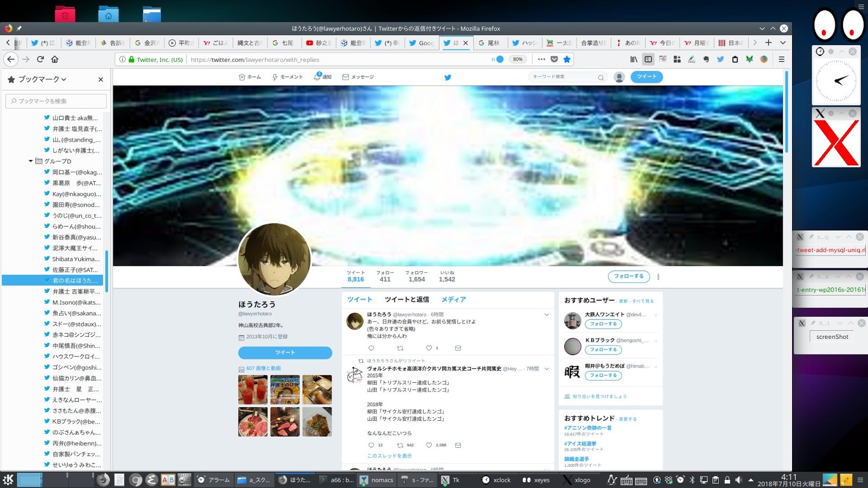Toggle the sidebar via toolbar sidebar icon
Screen dimensions: 868x488
click(648, 59)
